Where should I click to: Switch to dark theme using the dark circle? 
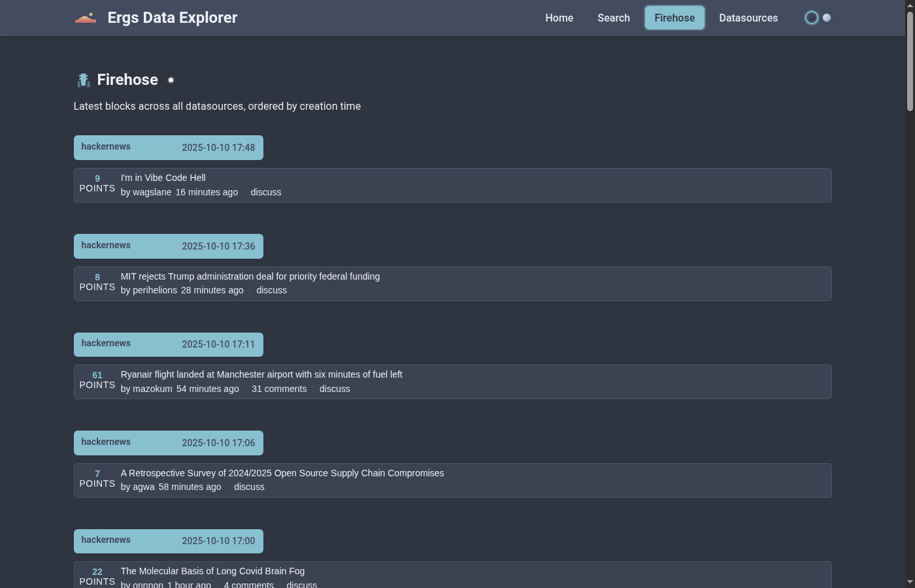811,18
